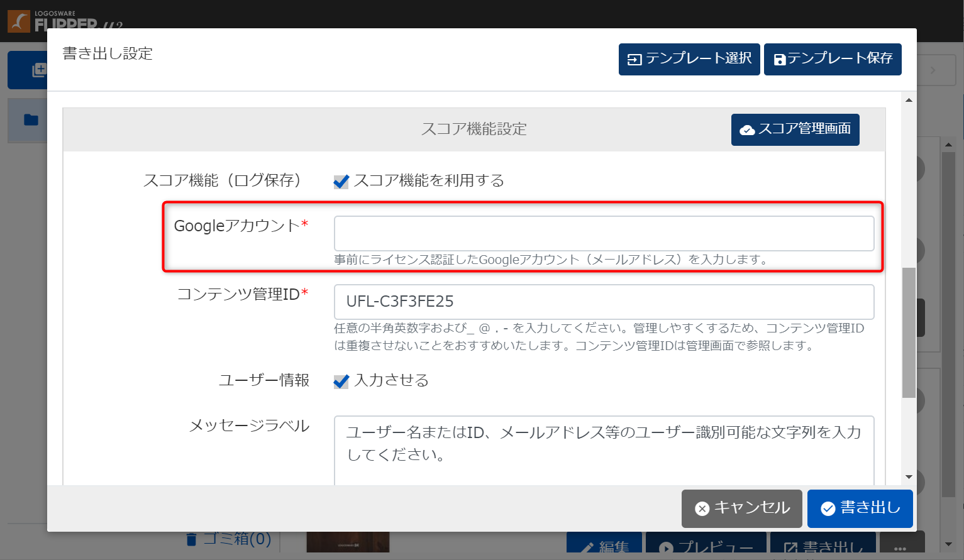Open the ゴミ箱(0) trash in the background page
Viewport: 964px width, 560px height.
coord(230,539)
